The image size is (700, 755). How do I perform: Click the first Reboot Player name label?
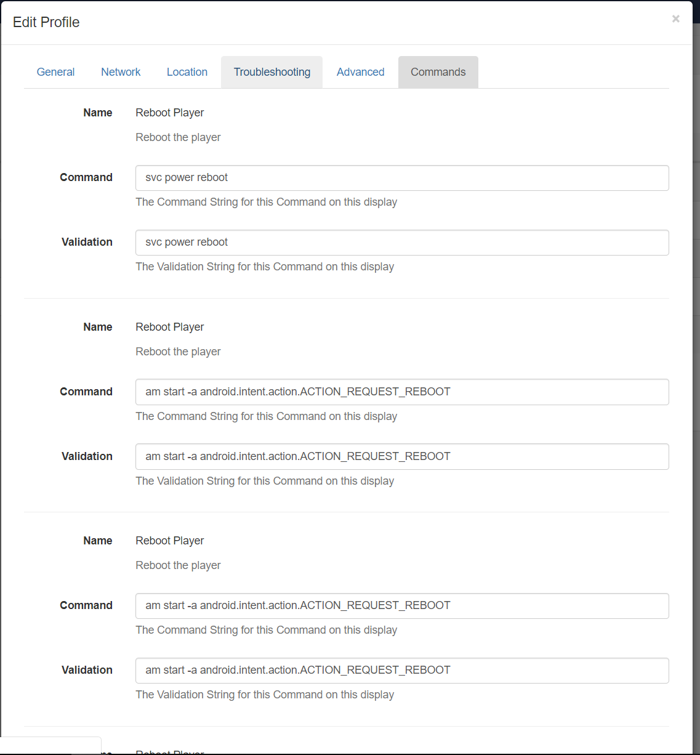coord(170,113)
